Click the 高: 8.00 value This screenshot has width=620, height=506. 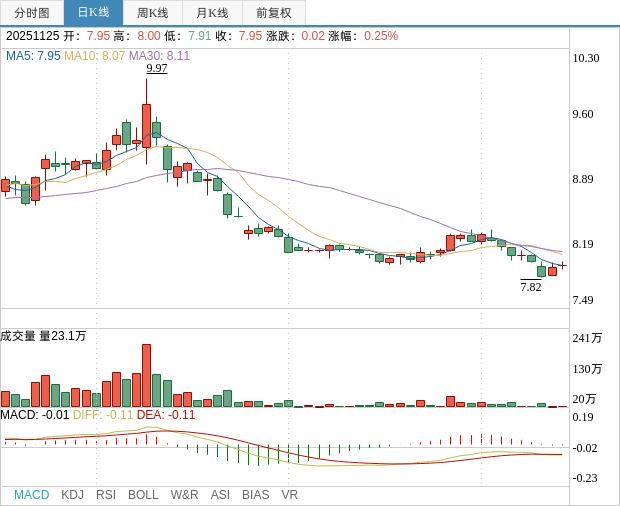pos(149,36)
